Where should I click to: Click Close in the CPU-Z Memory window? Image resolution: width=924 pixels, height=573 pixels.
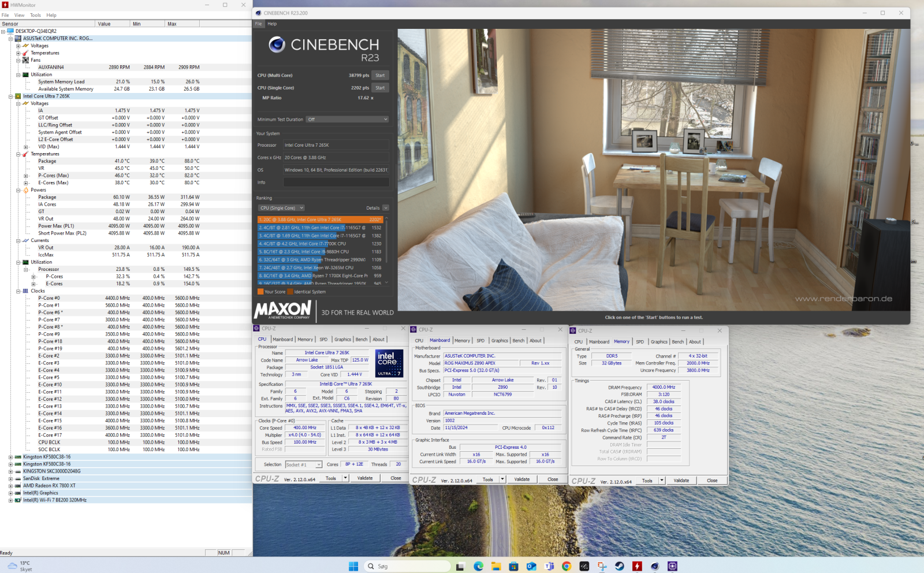click(x=712, y=481)
